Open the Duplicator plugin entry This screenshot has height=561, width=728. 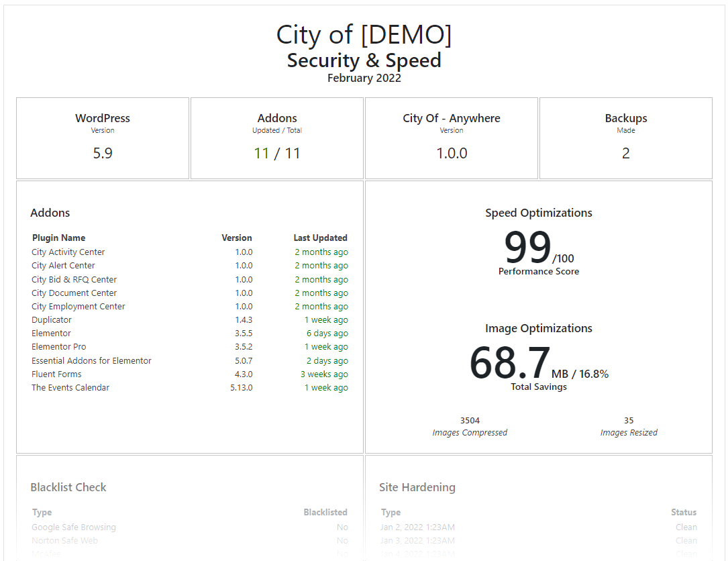point(51,319)
